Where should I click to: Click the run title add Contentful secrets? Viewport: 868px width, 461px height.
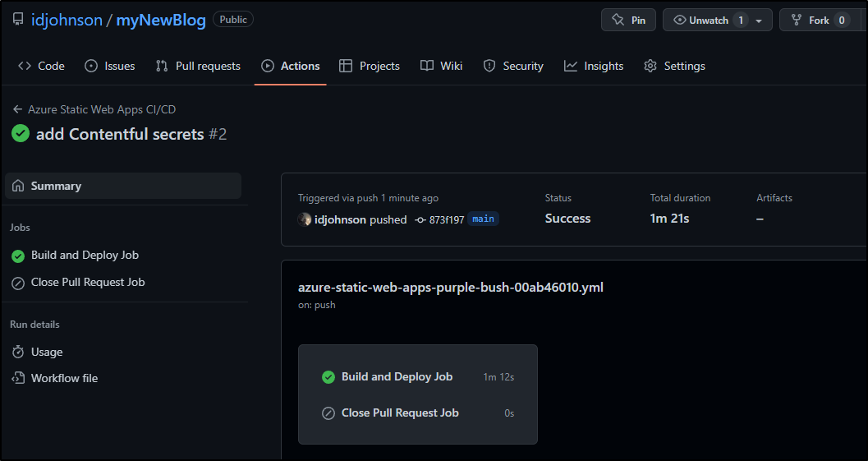[120, 134]
